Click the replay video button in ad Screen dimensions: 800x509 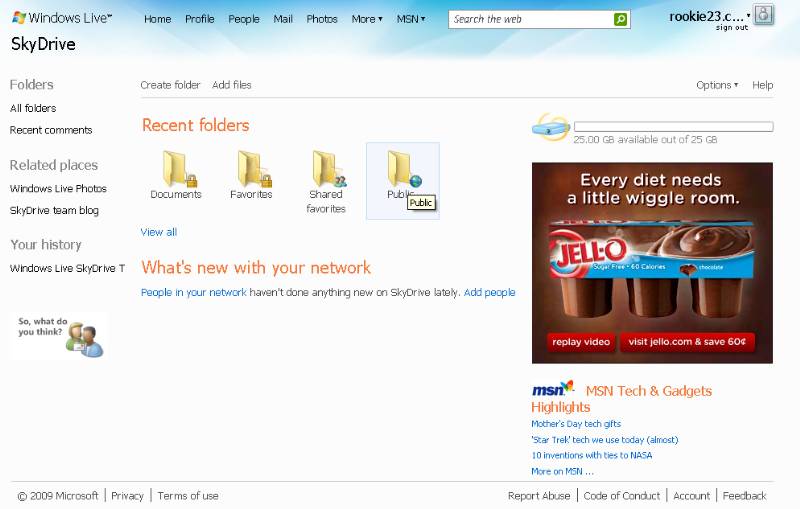[x=581, y=342]
